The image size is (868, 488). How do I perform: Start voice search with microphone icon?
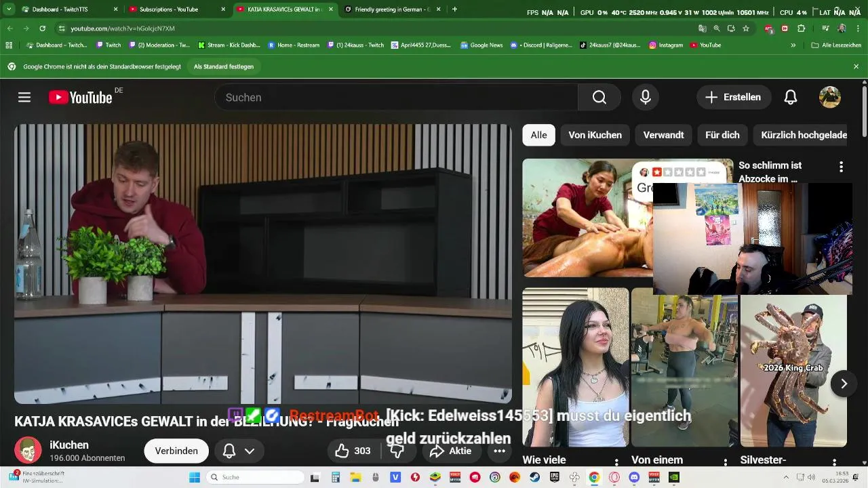click(x=646, y=98)
